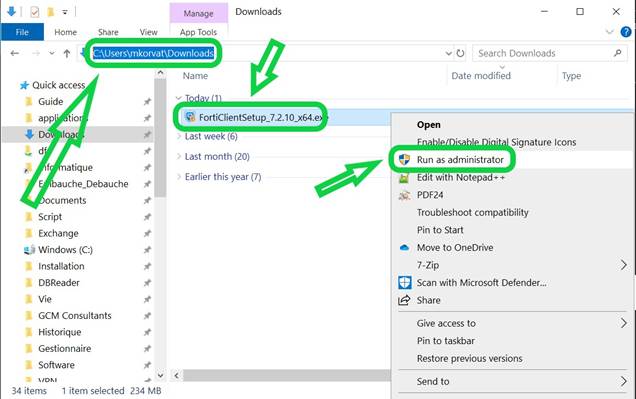Click the PDF24 context menu entry
The height and width of the screenshot is (399, 636).
click(430, 195)
